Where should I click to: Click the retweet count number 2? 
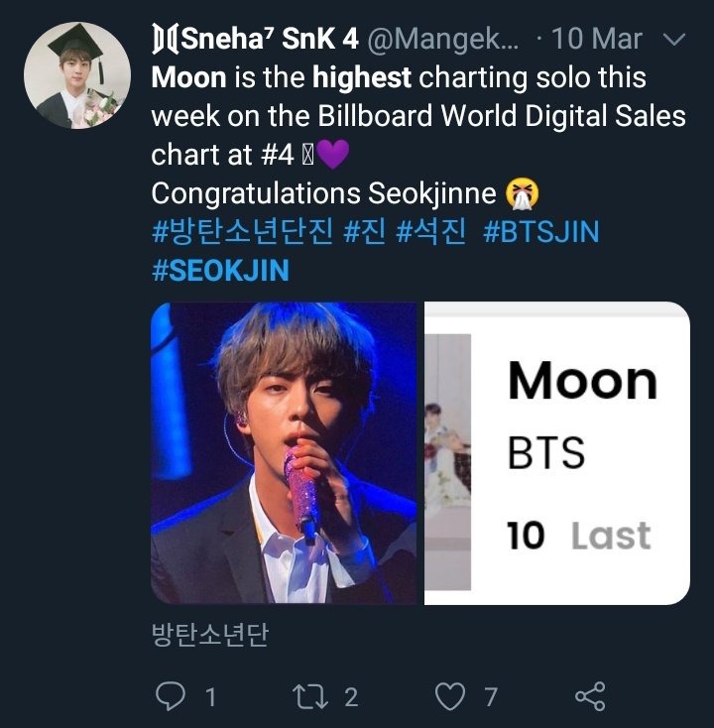click(351, 696)
